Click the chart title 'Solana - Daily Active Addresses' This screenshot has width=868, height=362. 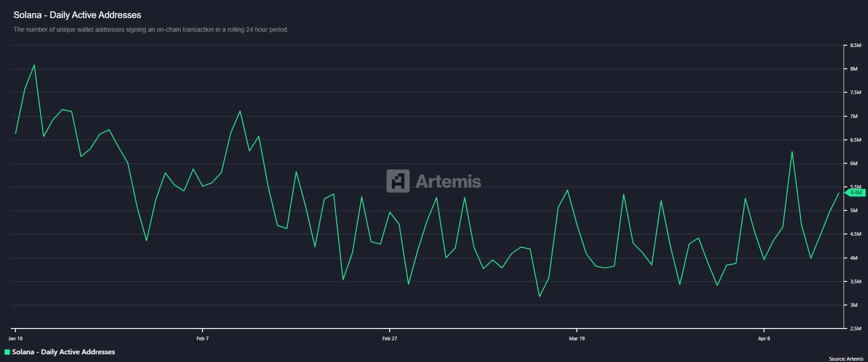[77, 15]
